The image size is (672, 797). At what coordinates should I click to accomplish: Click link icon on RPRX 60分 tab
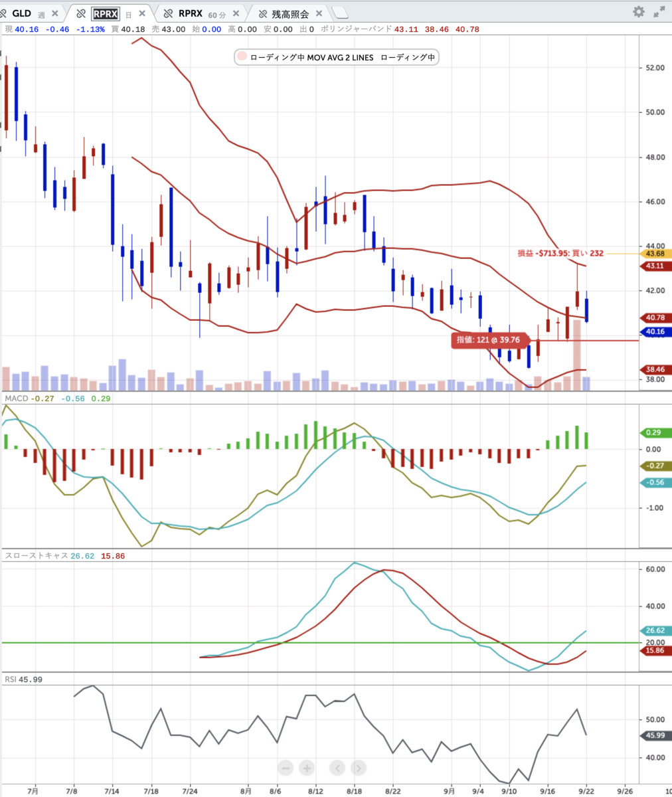click(168, 13)
